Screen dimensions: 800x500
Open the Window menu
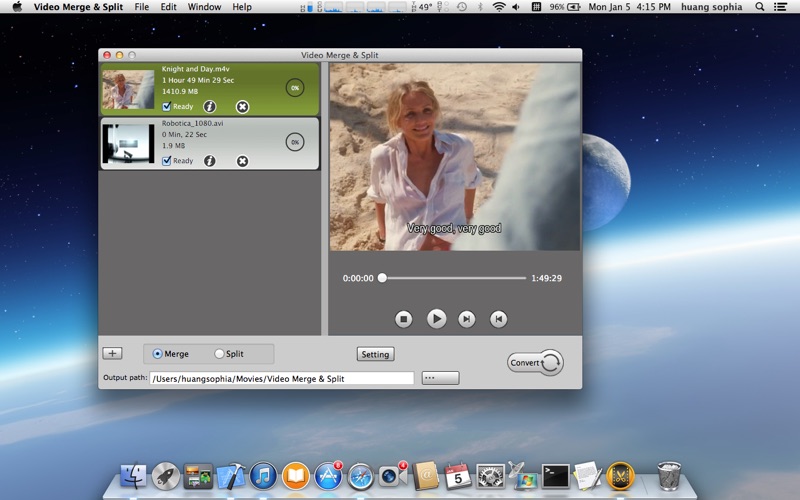click(x=204, y=7)
